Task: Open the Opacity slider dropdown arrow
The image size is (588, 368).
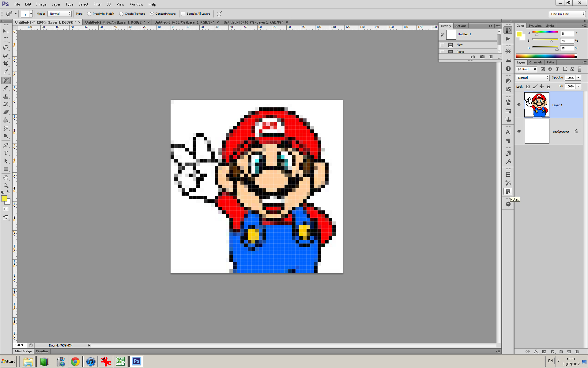Action: tap(579, 78)
